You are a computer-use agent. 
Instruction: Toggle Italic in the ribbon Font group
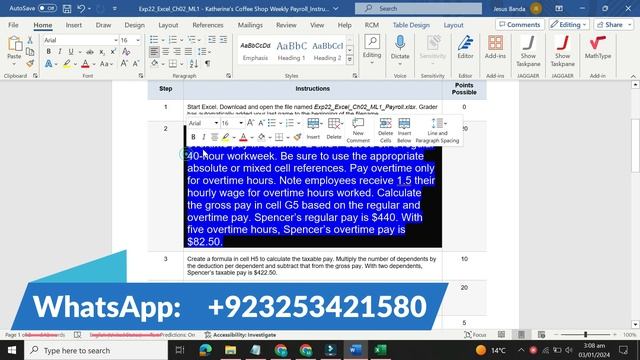(60, 52)
